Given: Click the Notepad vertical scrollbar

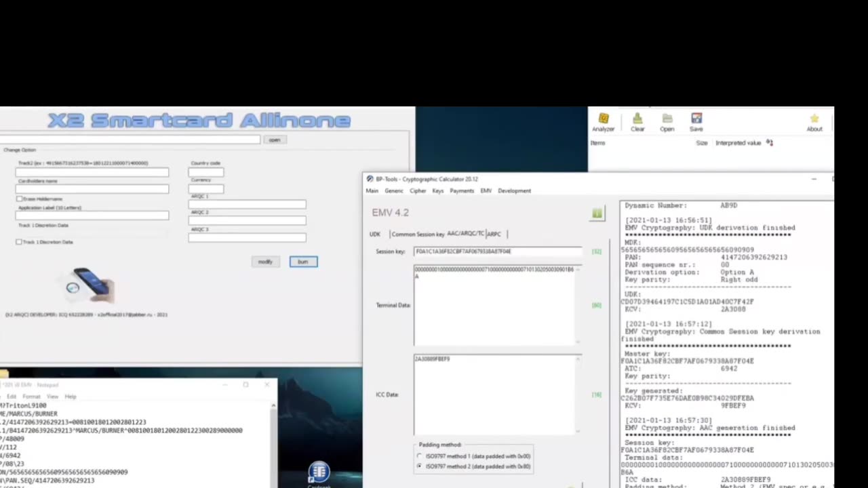Looking at the screenshot, I should [x=273, y=444].
